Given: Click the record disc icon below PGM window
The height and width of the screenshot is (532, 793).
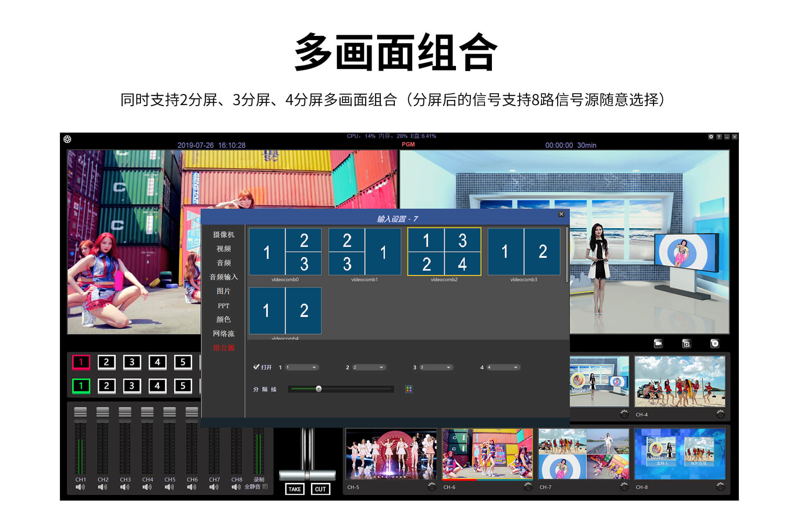Looking at the screenshot, I should click(x=715, y=343).
